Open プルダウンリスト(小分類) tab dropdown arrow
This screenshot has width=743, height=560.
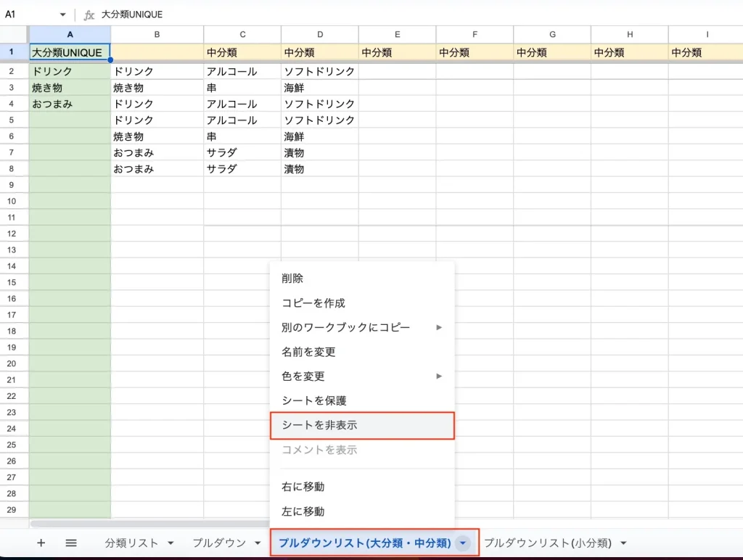coord(623,543)
